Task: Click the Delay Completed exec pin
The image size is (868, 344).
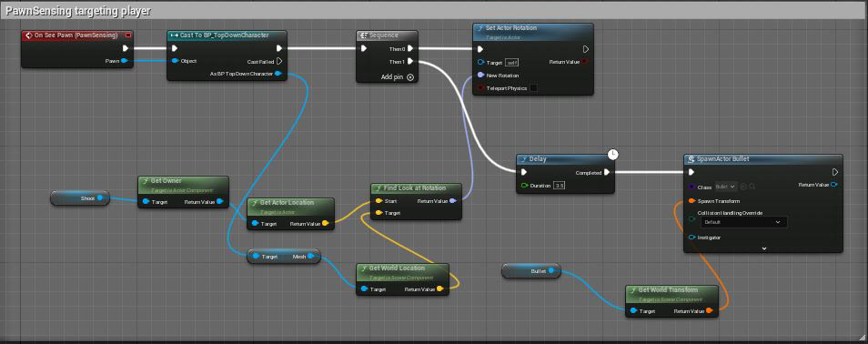Action: (607, 172)
